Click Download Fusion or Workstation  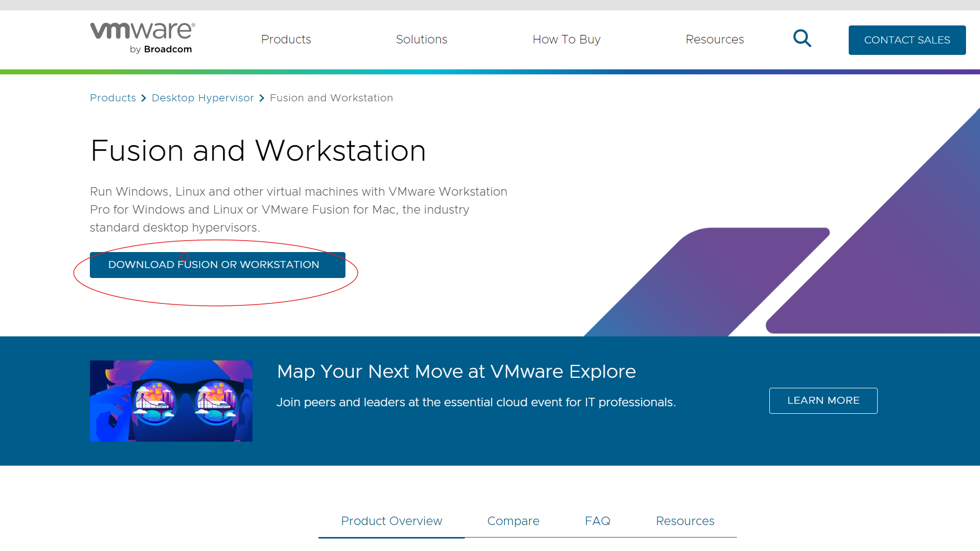217,265
